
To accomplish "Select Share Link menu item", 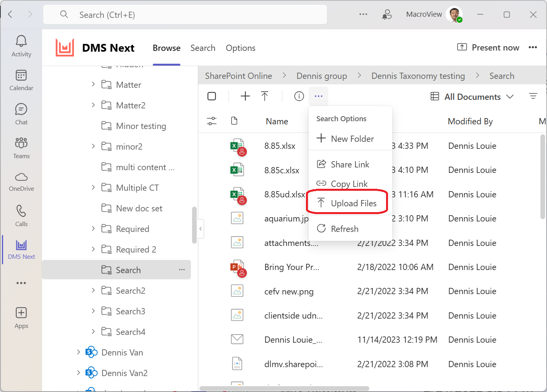I will (350, 164).
